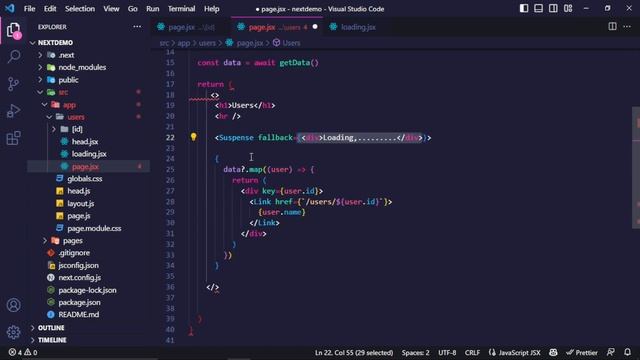Click Spaces: 2 indentation setting
Viewport: 640px width, 360px height.
(415, 352)
